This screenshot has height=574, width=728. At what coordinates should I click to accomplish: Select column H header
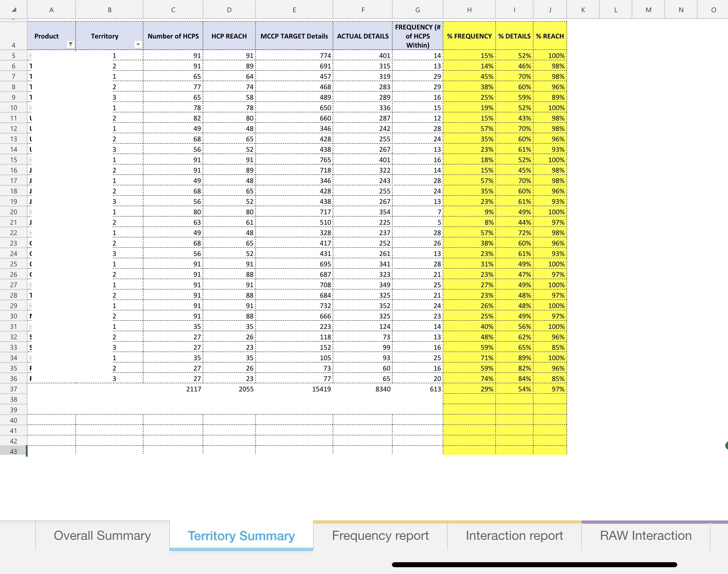469,10
